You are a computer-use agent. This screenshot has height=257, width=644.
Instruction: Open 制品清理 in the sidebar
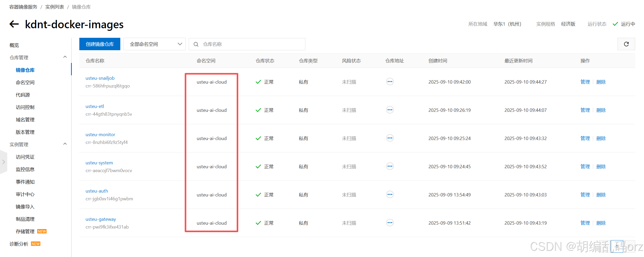pos(25,219)
